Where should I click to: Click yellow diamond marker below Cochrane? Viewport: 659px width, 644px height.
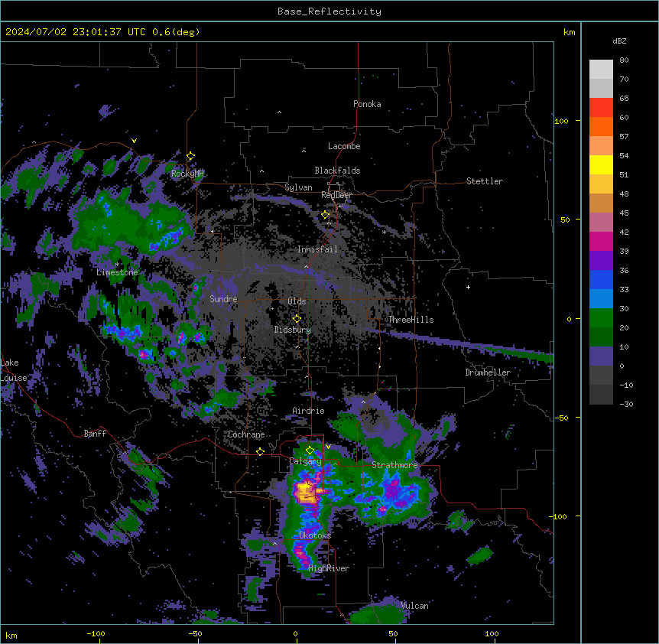(x=260, y=451)
